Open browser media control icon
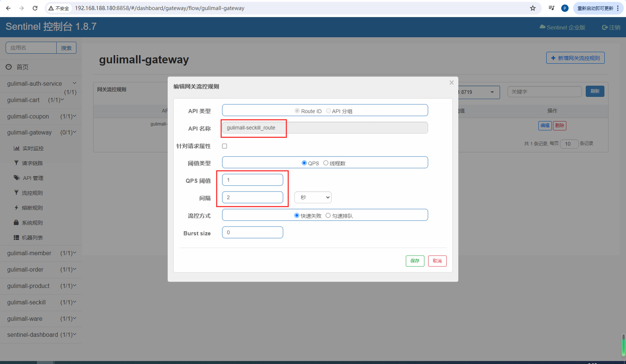Image resolution: width=626 pixels, height=364 pixels. click(x=551, y=8)
